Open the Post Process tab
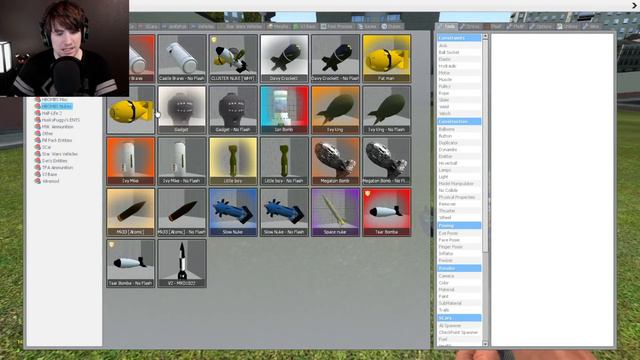The height and width of the screenshot is (360, 640). [336, 26]
